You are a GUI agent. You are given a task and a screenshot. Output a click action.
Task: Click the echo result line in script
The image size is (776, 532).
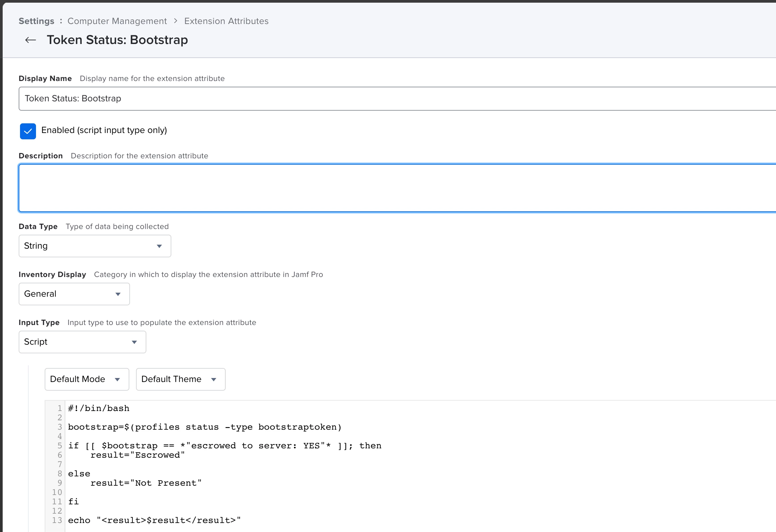154,520
